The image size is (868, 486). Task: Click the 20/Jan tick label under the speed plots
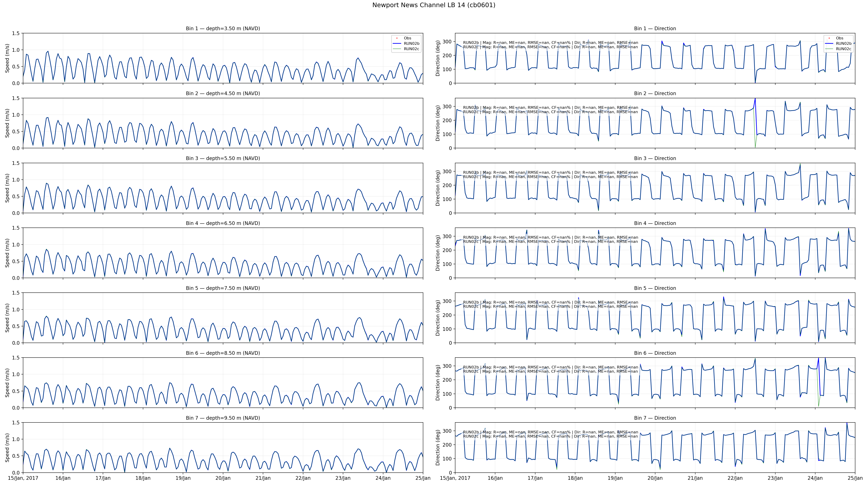pyautogui.click(x=223, y=478)
